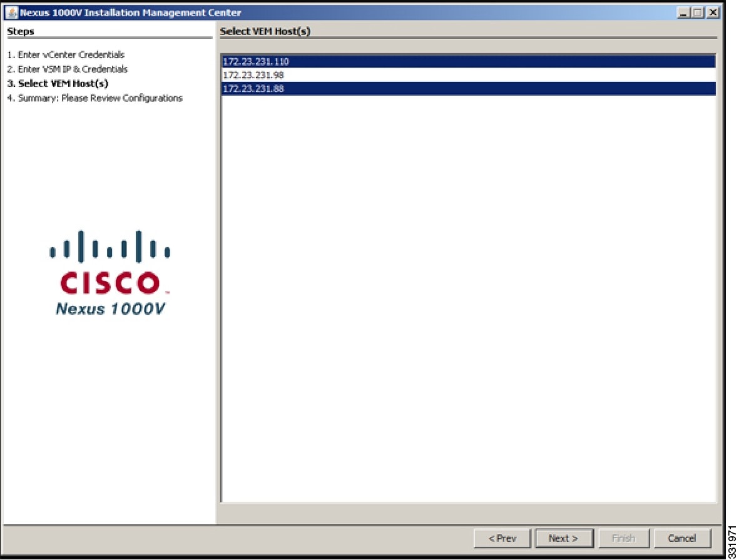Go back with the Prev button
The image size is (739, 560).
click(x=502, y=538)
